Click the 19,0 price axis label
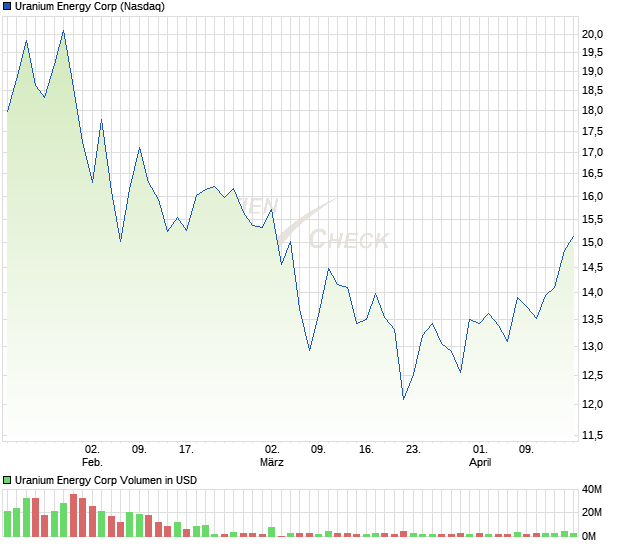Viewport: 620px width, 546px height. point(592,72)
